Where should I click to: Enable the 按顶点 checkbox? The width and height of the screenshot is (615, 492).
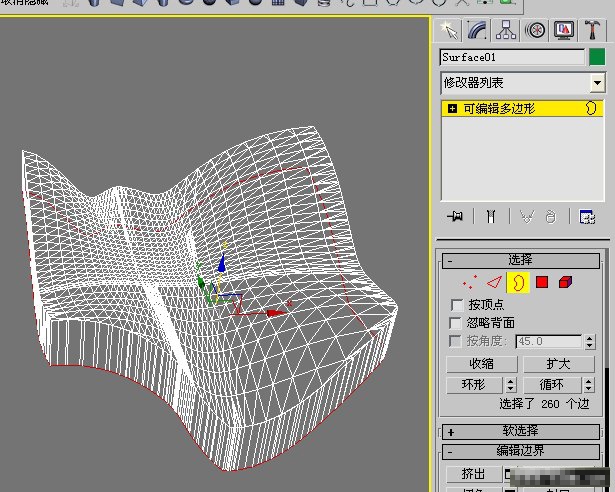tap(457, 305)
